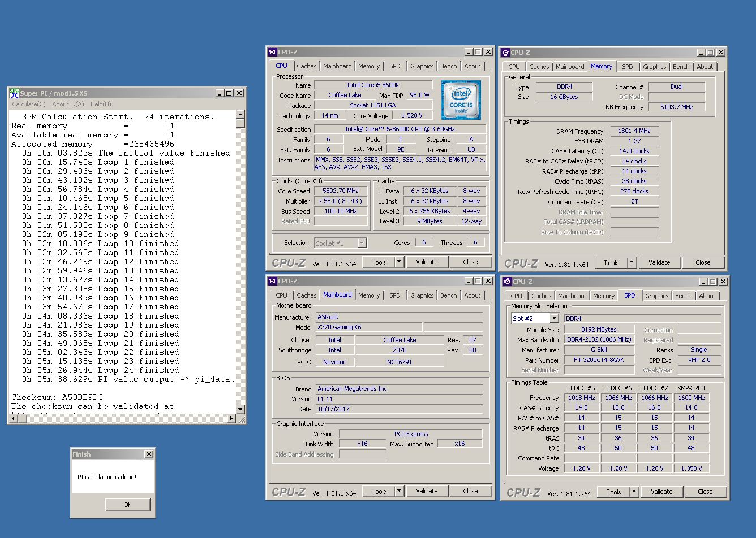Minimize the CPU-Z Memory window
Screen dimensions: 756x538
point(702,52)
